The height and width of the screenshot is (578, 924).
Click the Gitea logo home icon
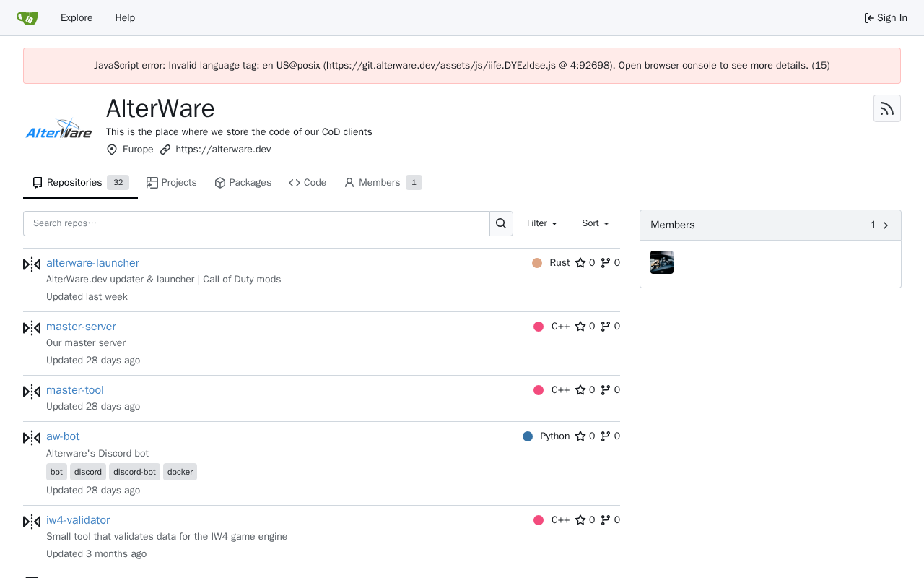point(27,18)
